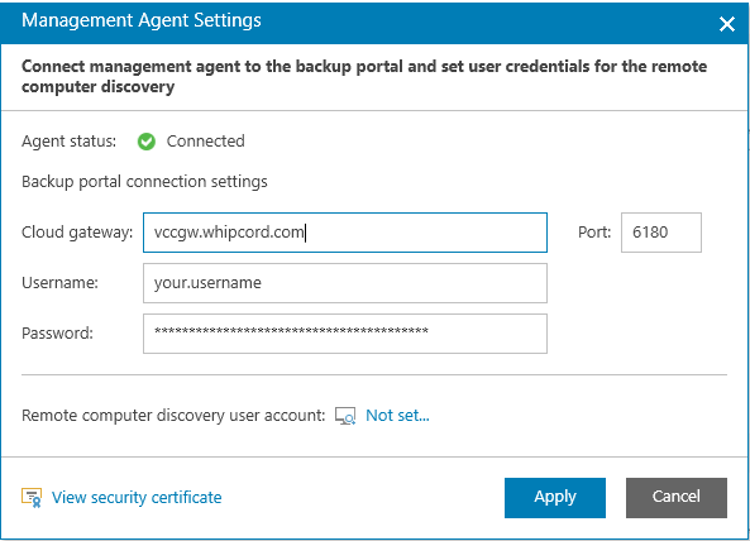Image resolution: width=750 pixels, height=541 pixels.
Task: Focus the Username text box
Action: pos(345,283)
